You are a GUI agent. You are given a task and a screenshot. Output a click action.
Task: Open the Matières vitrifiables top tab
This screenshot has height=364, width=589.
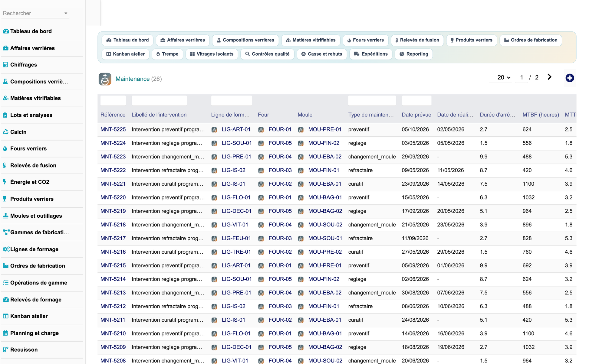coord(311,40)
